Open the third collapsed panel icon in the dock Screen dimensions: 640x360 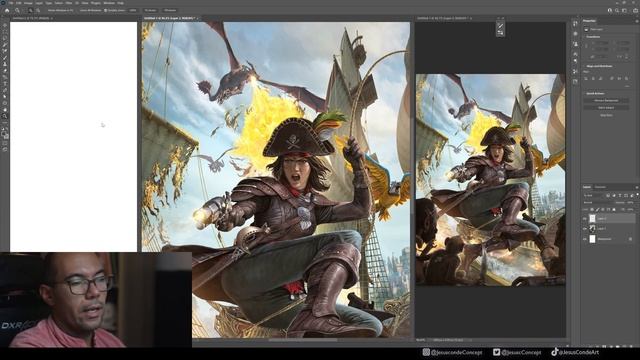[x=576, y=44]
